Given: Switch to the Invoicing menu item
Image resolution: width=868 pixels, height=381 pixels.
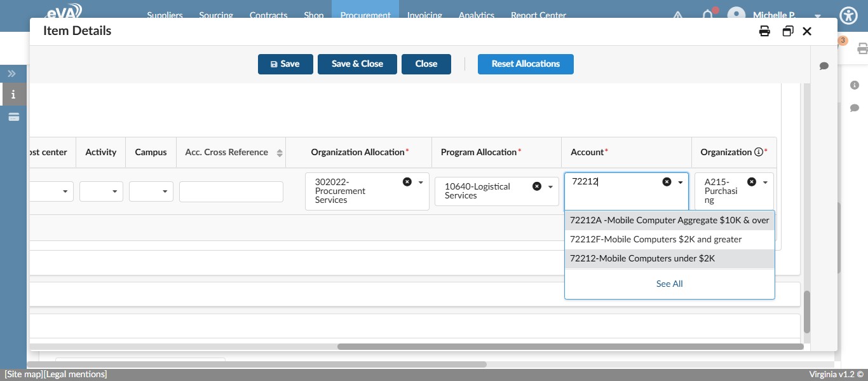Looking at the screenshot, I should (x=424, y=15).
